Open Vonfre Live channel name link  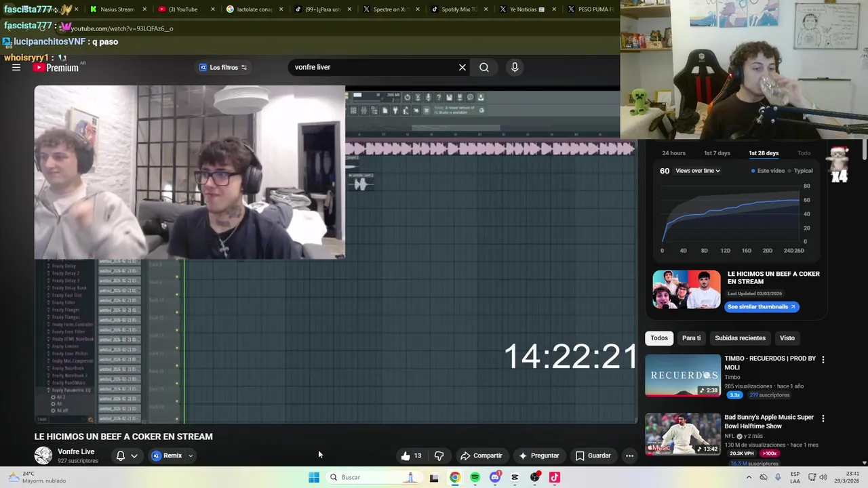coord(76,451)
